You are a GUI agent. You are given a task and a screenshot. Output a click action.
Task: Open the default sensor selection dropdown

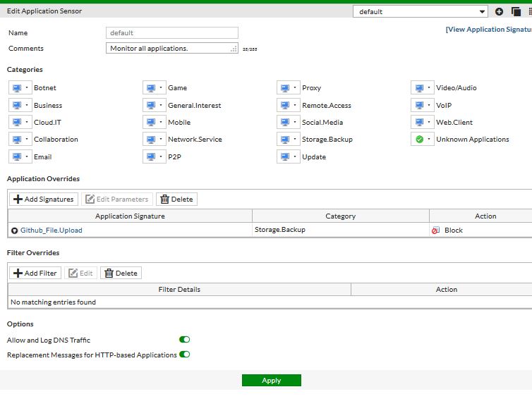(421, 12)
